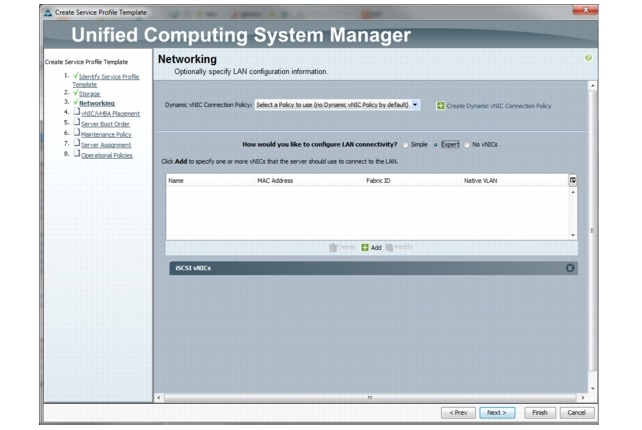Click the main panel vertical scrollbar up arrow
Image resolution: width=642 pixels, height=430 pixels.
tap(592, 86)
